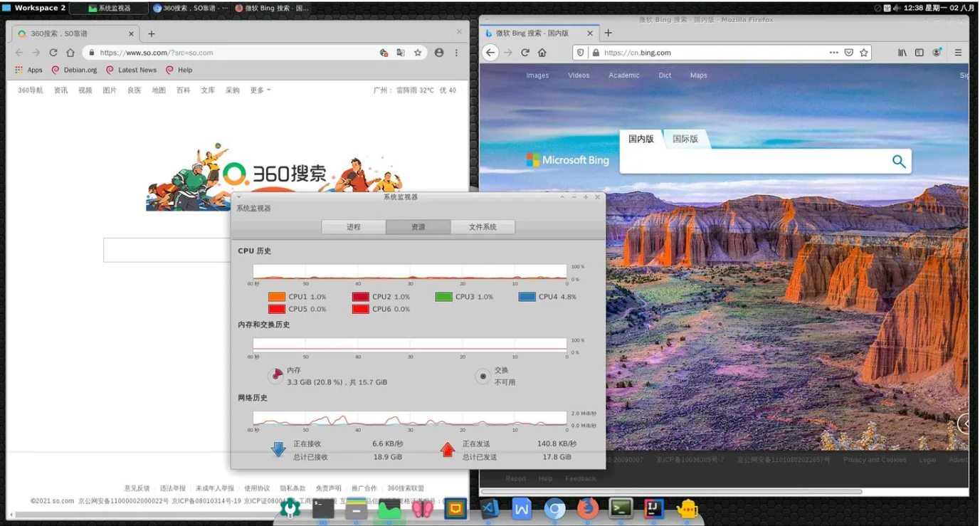Open the 更多 dropdown on 360 navigation
This screenshot has height=526, width=980.
pos(257,90)
